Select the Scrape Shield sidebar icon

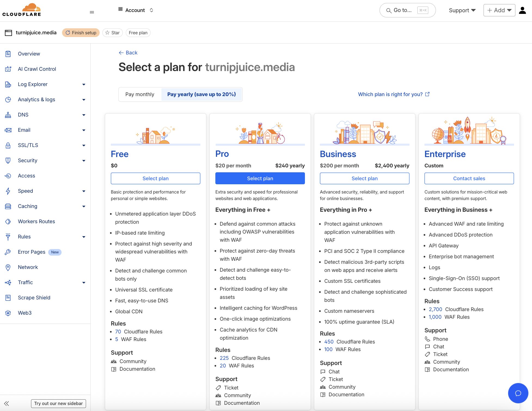(8, 297)
